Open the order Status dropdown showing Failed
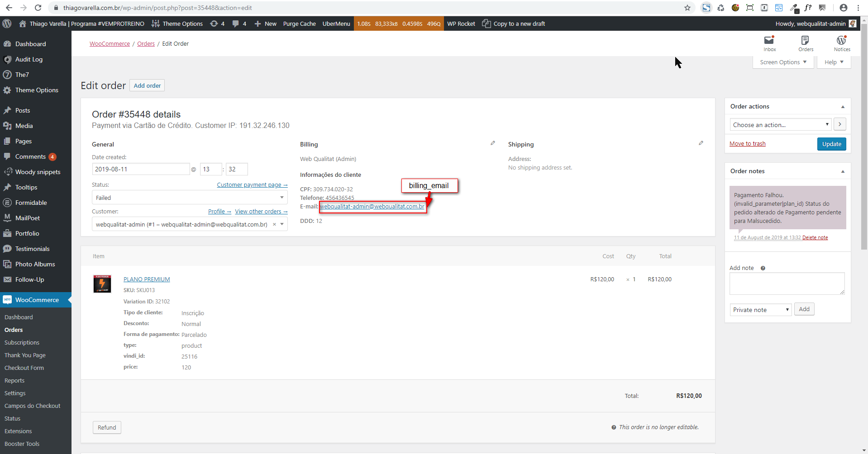Viewport: 868px width, 454px height. click(190, 198)
